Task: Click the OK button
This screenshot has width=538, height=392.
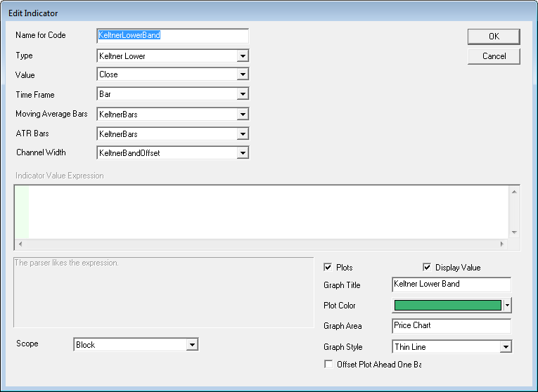Action: tap(494, 37)
